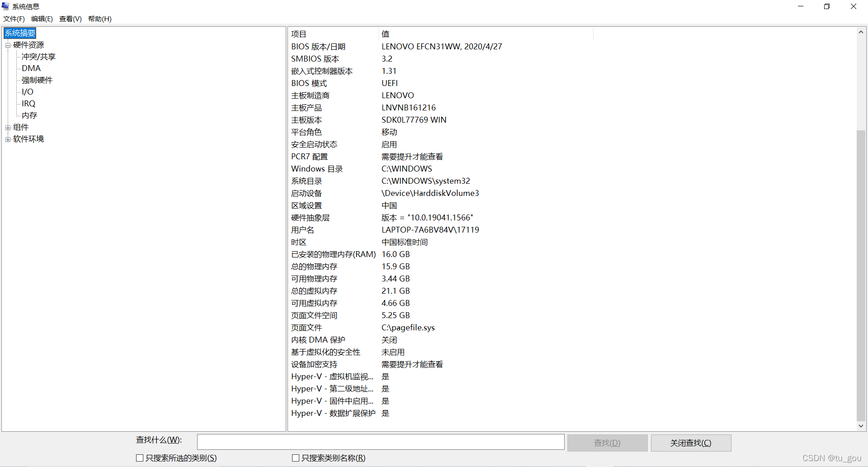Select the BIOS 版本/日期 row
Screen dimensions: 868x467
tap(441, 47)
